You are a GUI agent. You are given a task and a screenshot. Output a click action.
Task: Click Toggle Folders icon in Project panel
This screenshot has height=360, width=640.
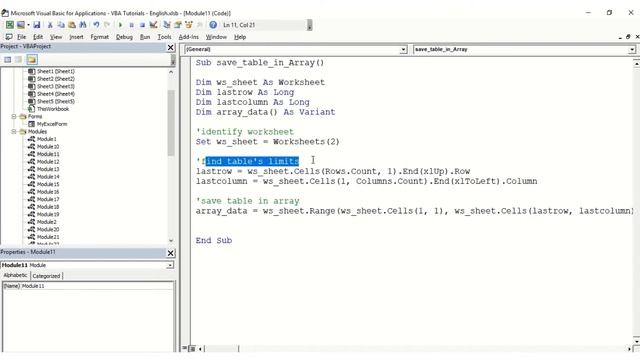(x=32, y=60)
